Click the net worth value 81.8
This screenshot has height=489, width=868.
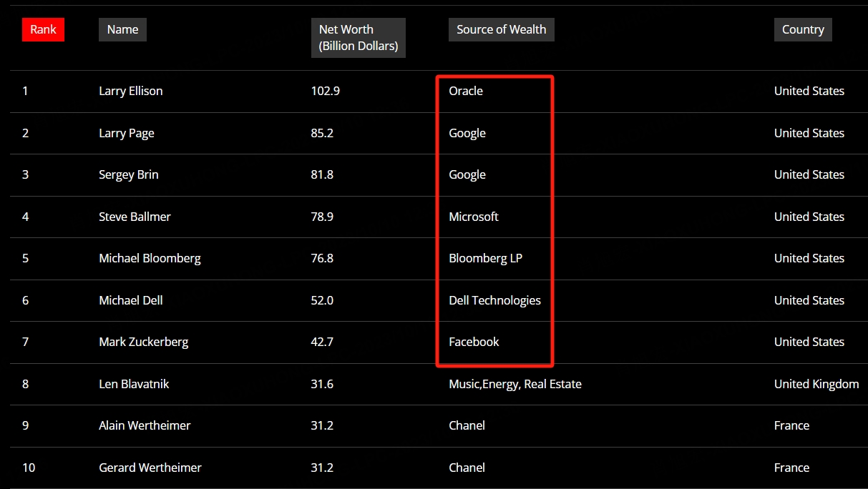[x=322, y=174]
